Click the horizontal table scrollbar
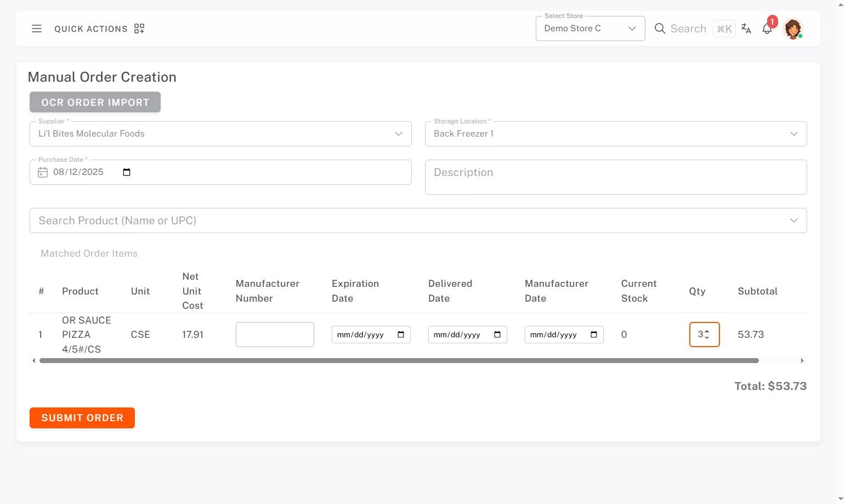This screenshot has width=845, height=504. (x=399, y=361)
